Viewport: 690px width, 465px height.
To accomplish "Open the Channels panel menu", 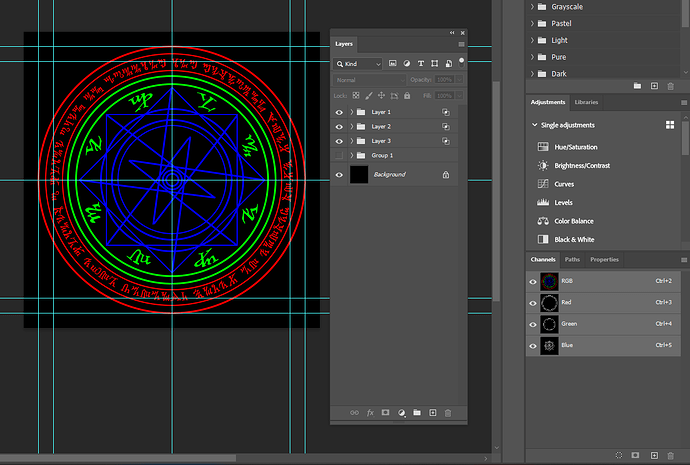I will 684,260.
